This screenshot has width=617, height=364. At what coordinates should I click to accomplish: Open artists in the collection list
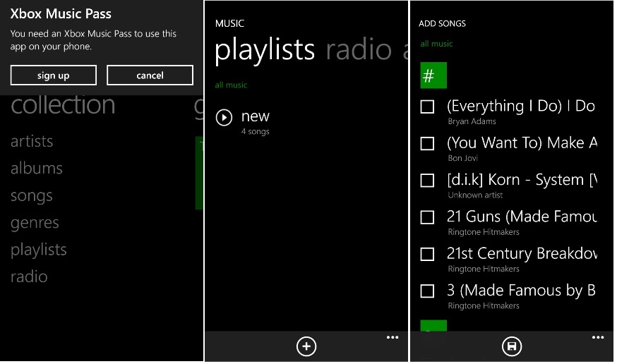(x=32, y=141)
